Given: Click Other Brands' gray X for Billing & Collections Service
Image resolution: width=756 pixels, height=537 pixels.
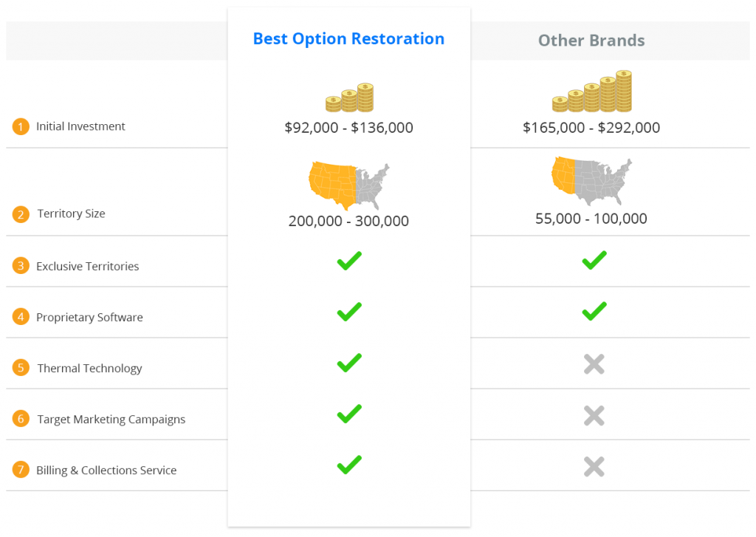Looking at the screenshot, I should 594,467.
